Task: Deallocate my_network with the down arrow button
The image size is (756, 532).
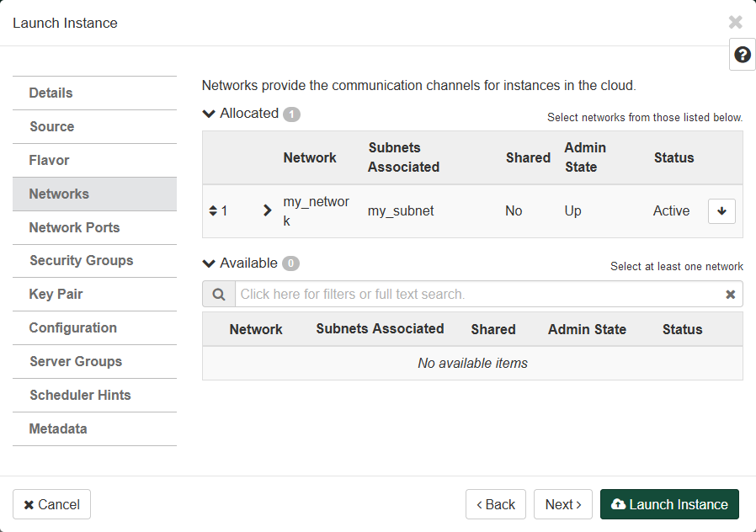Action: coord(721,211)
